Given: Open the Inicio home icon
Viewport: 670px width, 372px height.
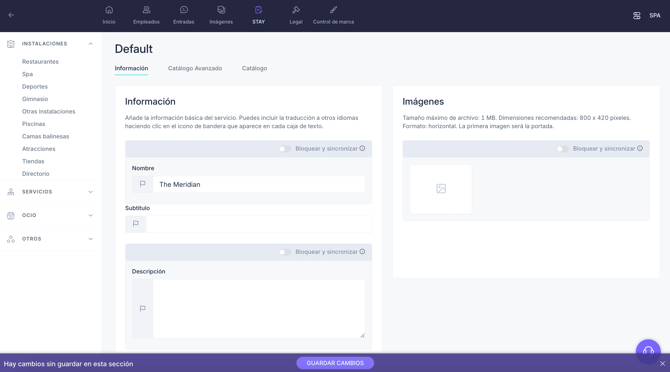Looking at the screenshot, I should (x=109, y=10).
